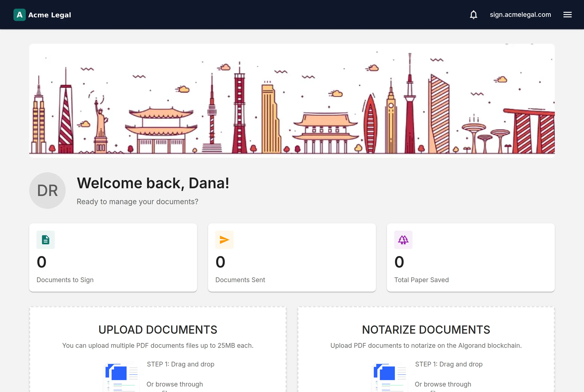The height and width of the screenshot is (392, 584).
Task: Click the sign.acmelegal.com account link
Action: (520, 15)
